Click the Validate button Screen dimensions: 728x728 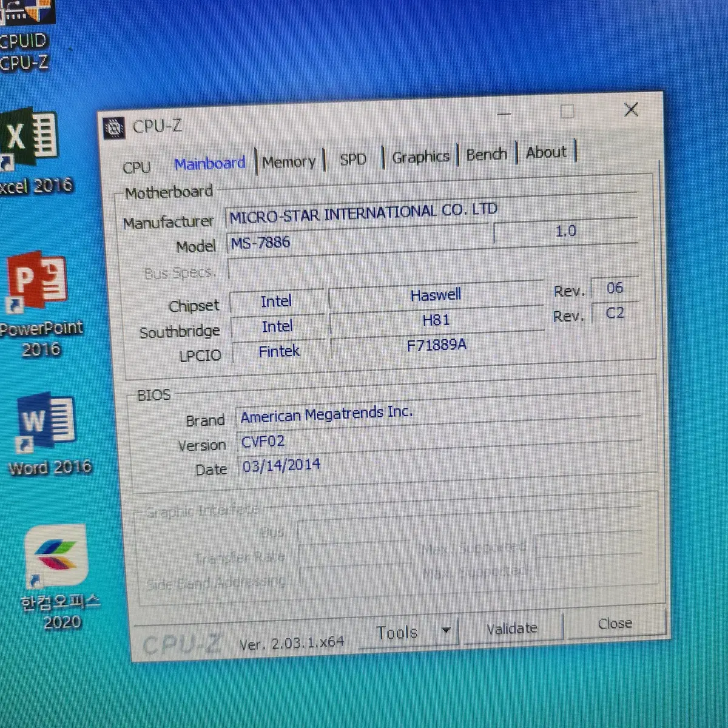(512, 629)
